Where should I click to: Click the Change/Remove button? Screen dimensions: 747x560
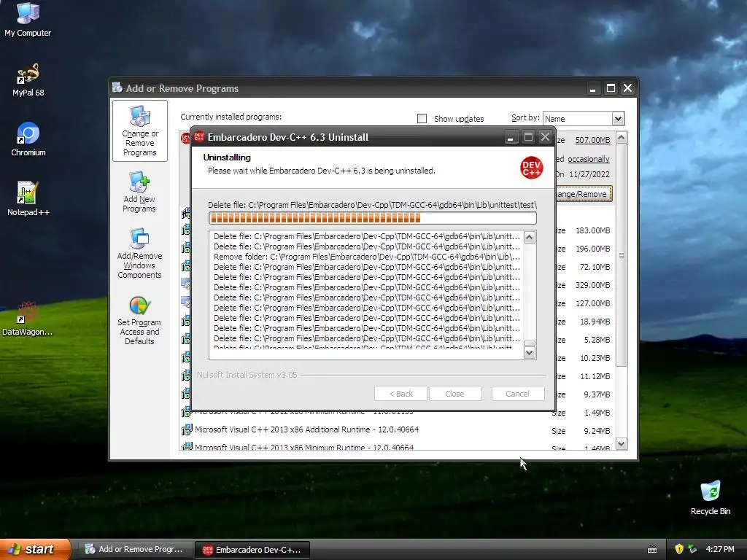(583, 194)
